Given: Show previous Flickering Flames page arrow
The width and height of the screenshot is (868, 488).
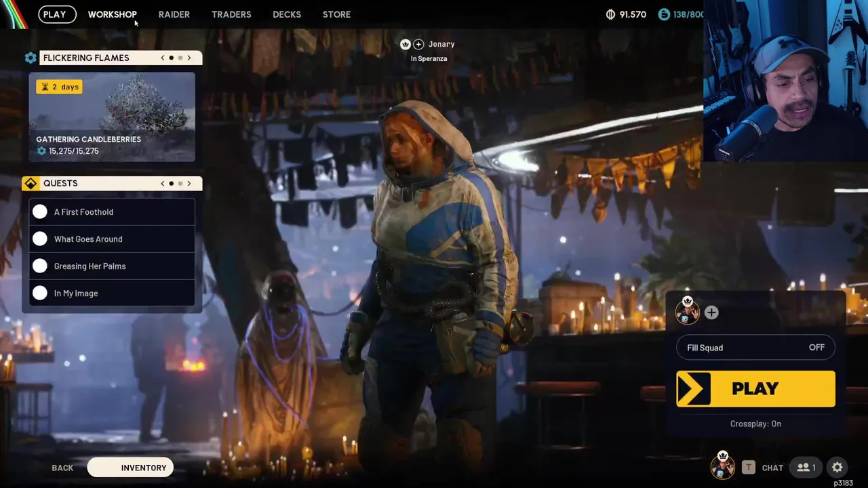Looking at the screenshot, I should (163, 58).
